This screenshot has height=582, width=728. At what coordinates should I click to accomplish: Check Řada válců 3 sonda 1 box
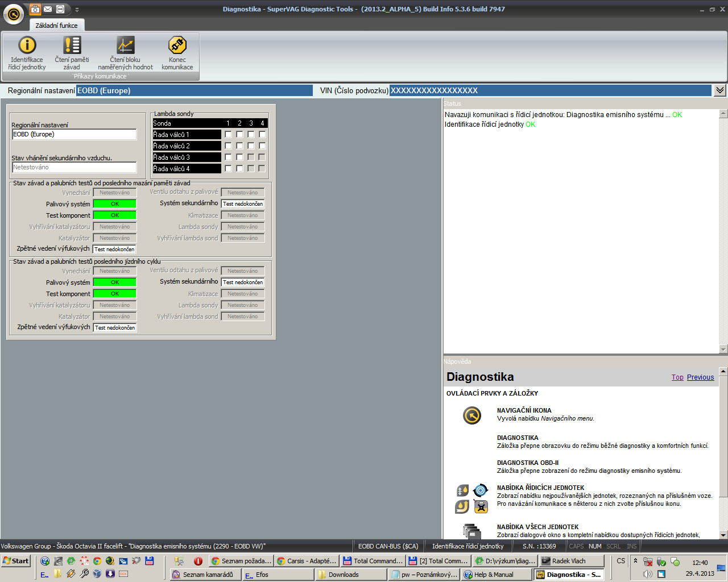[x=228, y=157]
